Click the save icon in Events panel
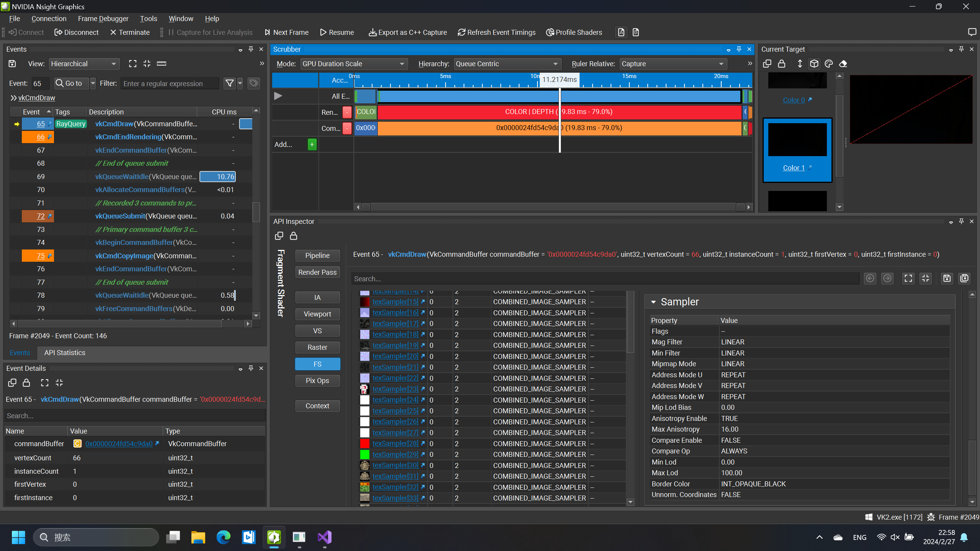The height and width of the screenshot is (551, 980). pyautogui.click(x=12, y=64)
